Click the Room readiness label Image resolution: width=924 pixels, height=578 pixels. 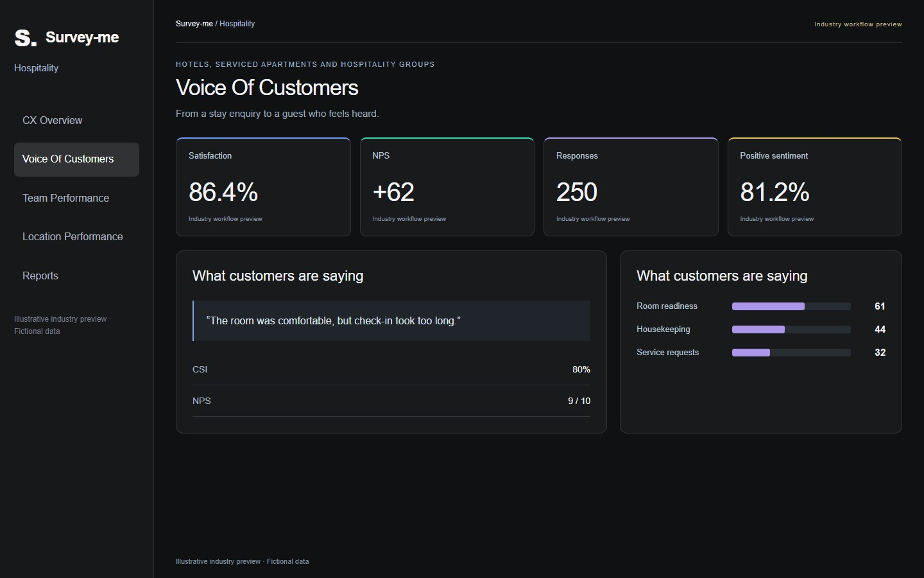pyautogui.click(x=667, y=306)
